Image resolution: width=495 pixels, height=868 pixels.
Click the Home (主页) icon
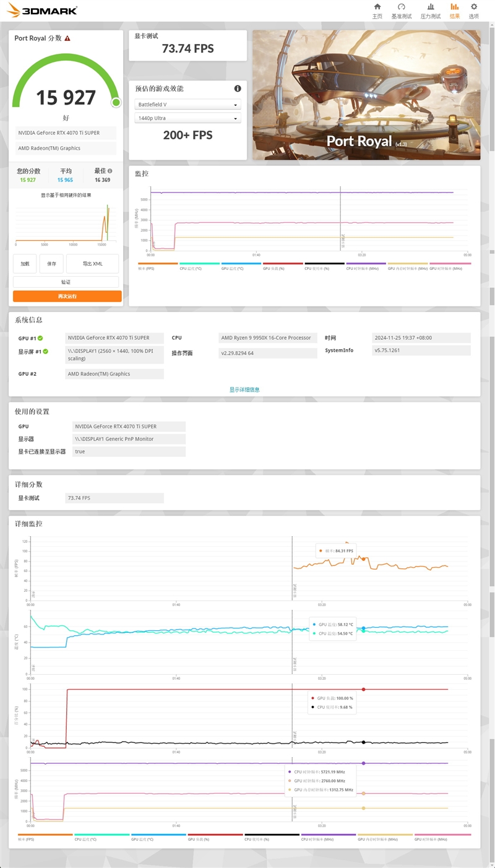377,9
